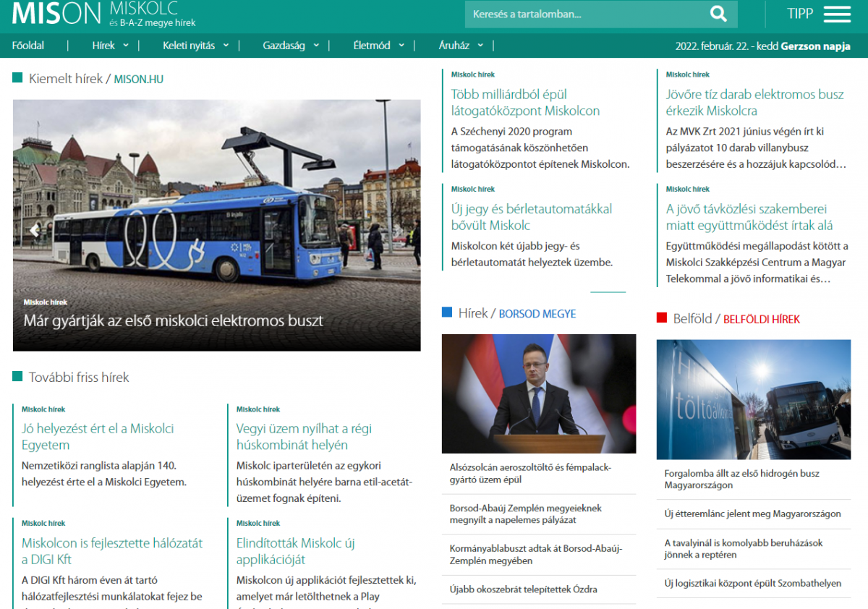This screenshot has width=868, height=609.
Task: Click the search magnifier icon
Action: coord(718,14)
